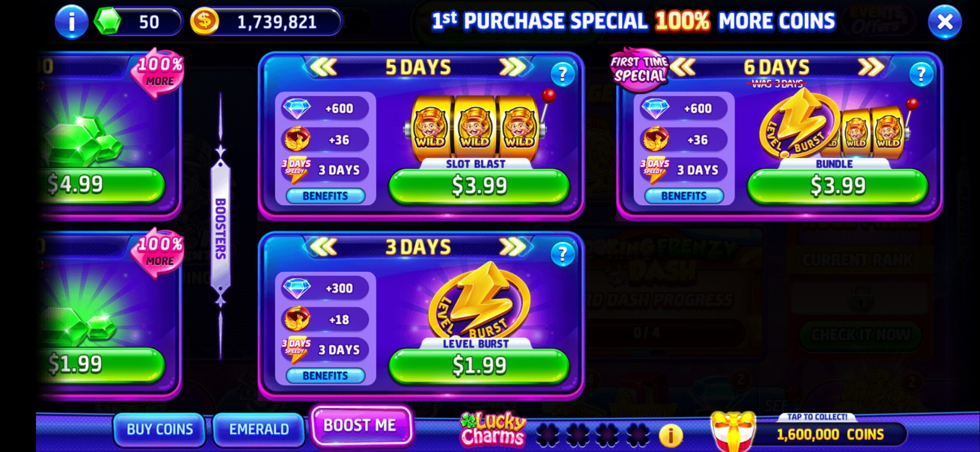Decrease duration with left arrows on 3 Days
This screenshot has width=980, height=452.
(323, 247)
